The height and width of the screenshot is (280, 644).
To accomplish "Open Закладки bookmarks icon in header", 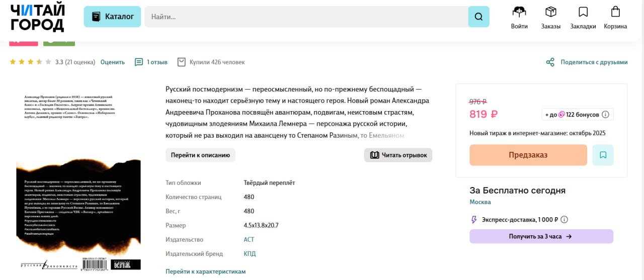I will (583, 12).
